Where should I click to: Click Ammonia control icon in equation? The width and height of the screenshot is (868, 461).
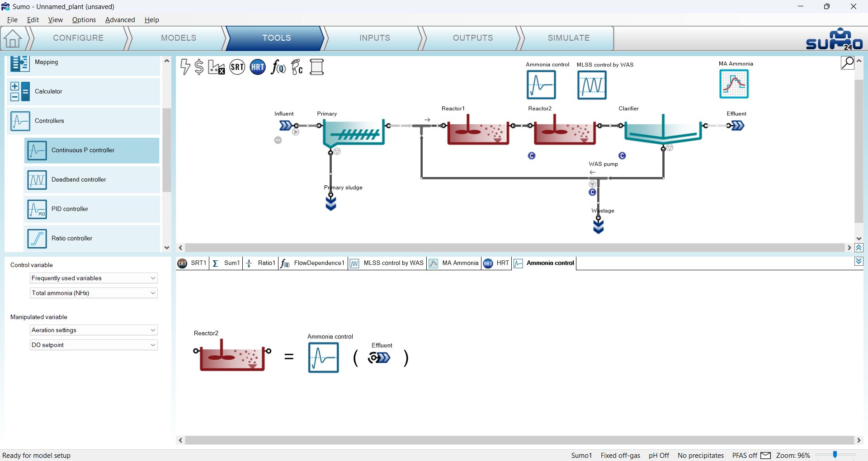tap(323, 358)
